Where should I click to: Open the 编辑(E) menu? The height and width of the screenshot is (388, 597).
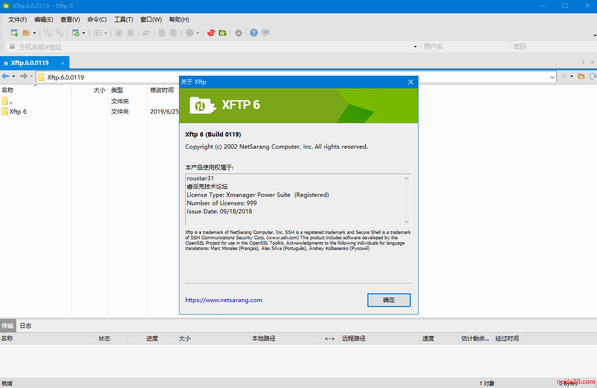click(43, 19)
